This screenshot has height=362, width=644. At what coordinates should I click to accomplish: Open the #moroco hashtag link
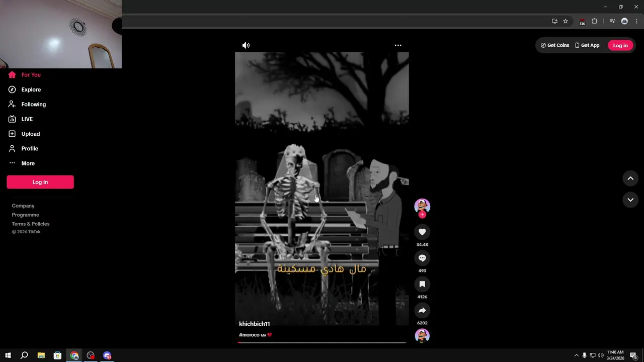click(249, 335)
